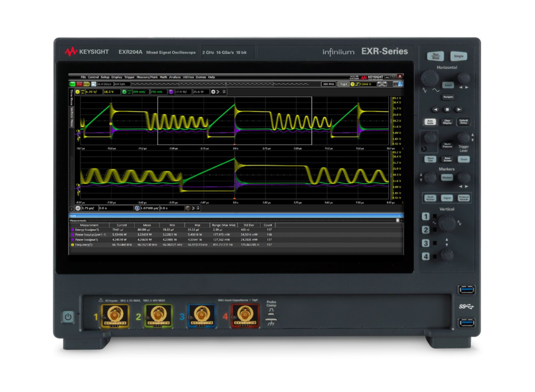
Task: Click the redo arrow icon in toolbar
Action: pyautogui.click(x=384, y=84)
